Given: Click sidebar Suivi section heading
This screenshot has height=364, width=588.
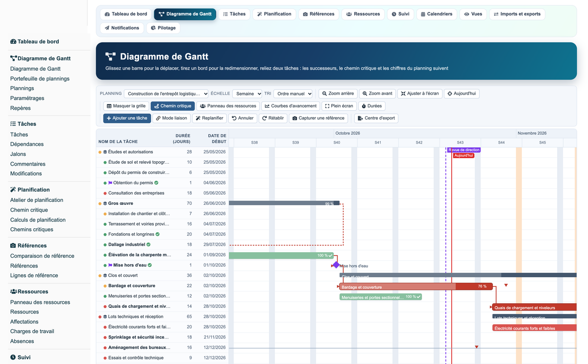Looking at the screenshot, I should (x=20, y=357).
